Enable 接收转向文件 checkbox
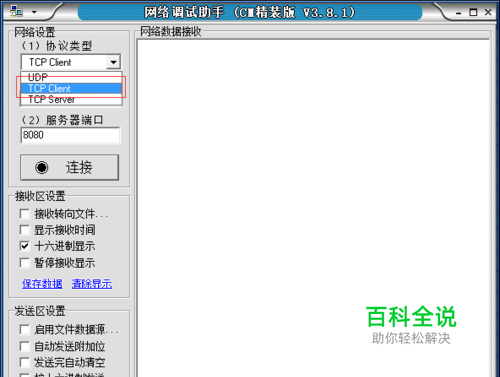The height and width of the screenshot is (377, 500). coord(25,214)
